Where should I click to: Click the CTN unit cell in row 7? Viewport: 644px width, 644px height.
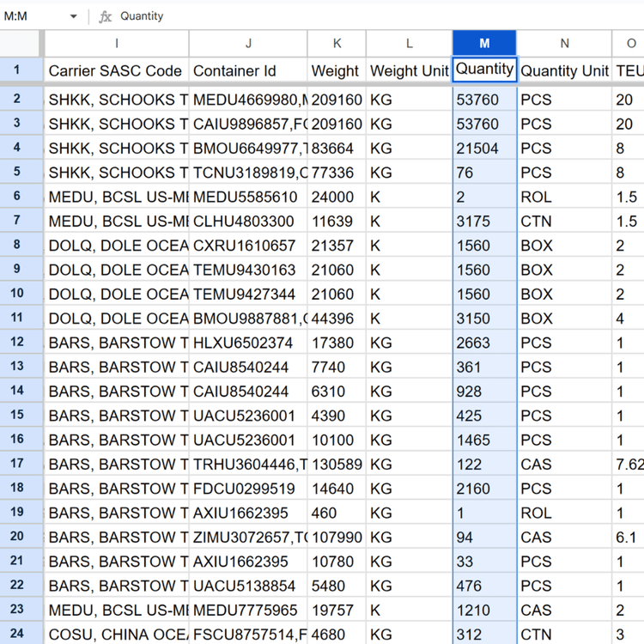pyautogui.click(x=564, y=221)
